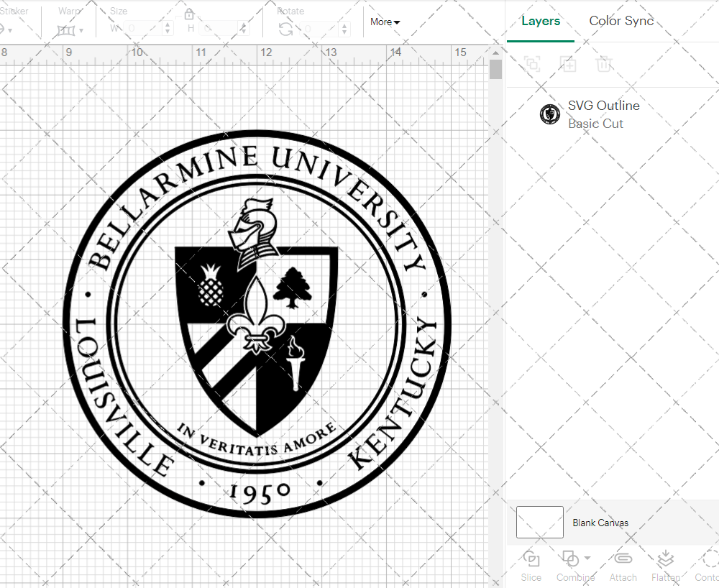Open the More dropdown
The image size is (719, 588).
pos(385,22)
